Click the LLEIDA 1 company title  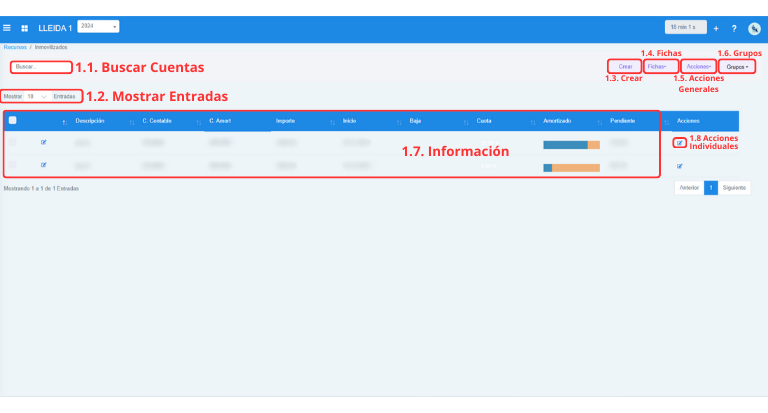[x=55, y=28]
